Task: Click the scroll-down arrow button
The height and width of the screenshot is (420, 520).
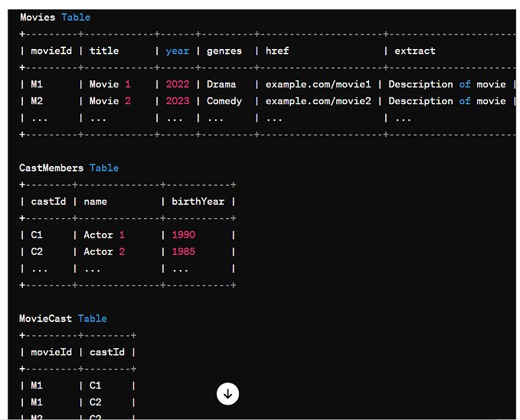Action: (x=227, y=394)
